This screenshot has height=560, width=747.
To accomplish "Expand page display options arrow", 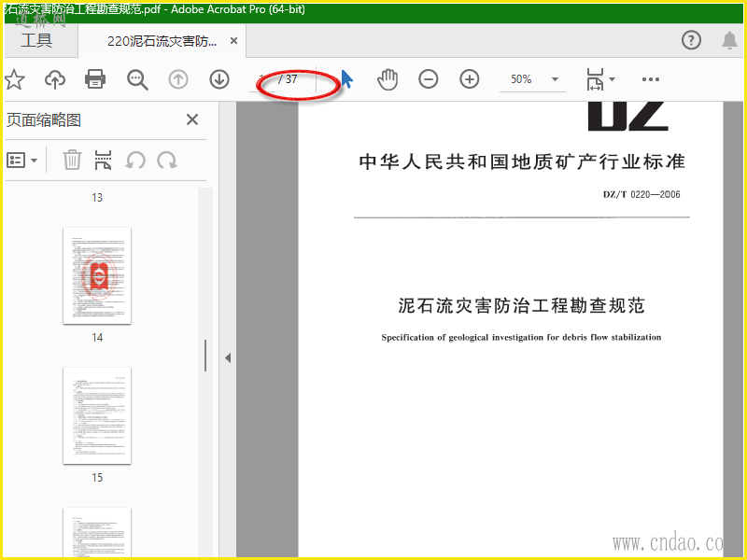I will 613,79.
